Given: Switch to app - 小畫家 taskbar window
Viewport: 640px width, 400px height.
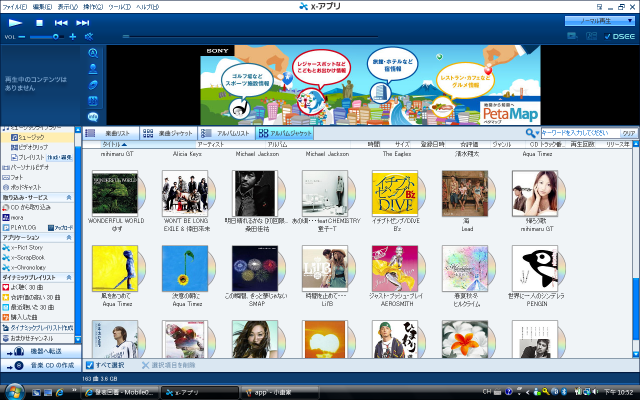Looking at the screenshot, I should coord(279,393).
